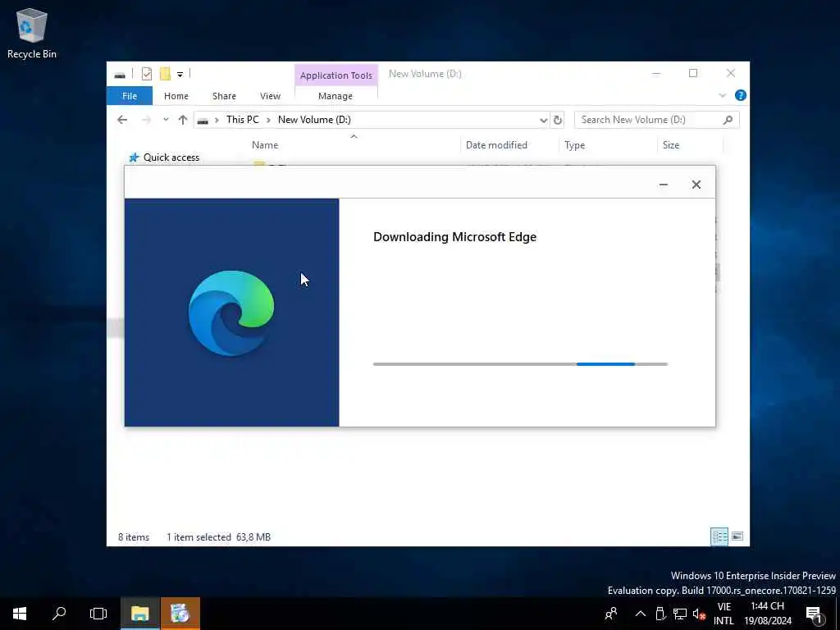Switch to the View ribbon tab
Screen dimensions: 840x630
coord(270,96)
